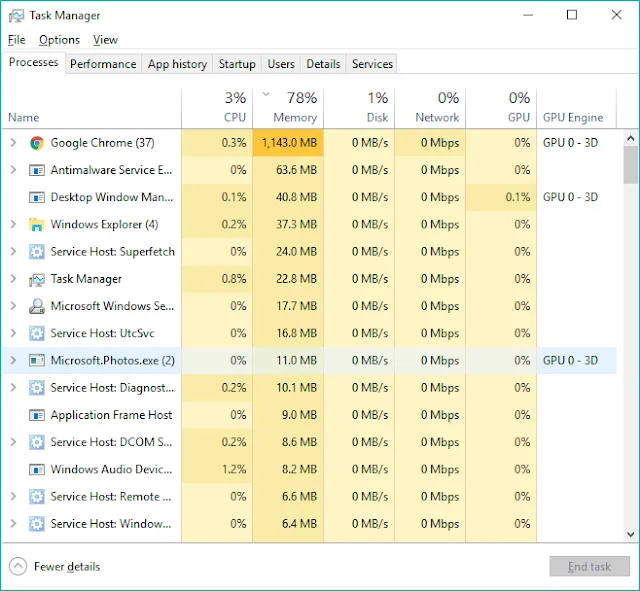Screen dimensions: 640x591
Task: Click the Service Host: UtcSvc gear icon
Action: click(x=37, y=333)
